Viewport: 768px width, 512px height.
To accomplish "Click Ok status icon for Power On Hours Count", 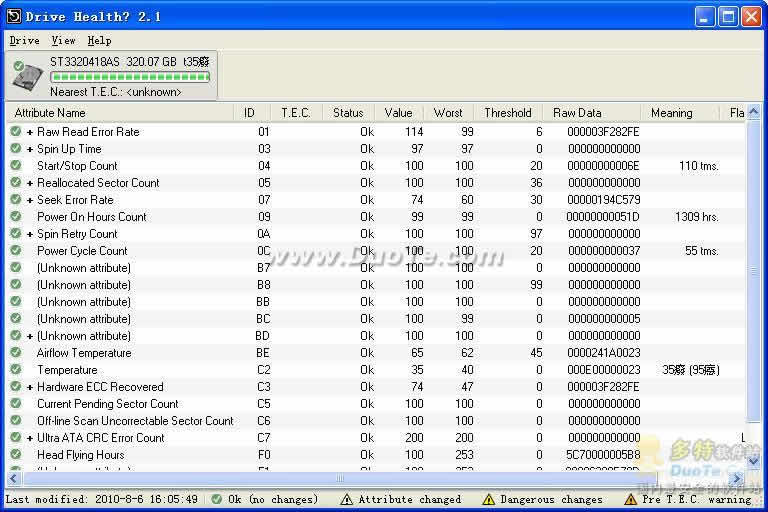I will (16, 216).
